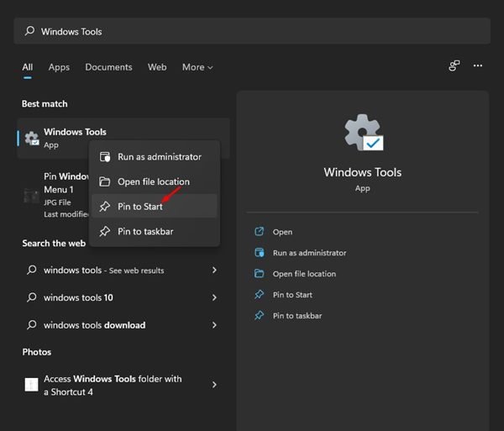Select Pin to Start in context menu

tap(139, 207)
